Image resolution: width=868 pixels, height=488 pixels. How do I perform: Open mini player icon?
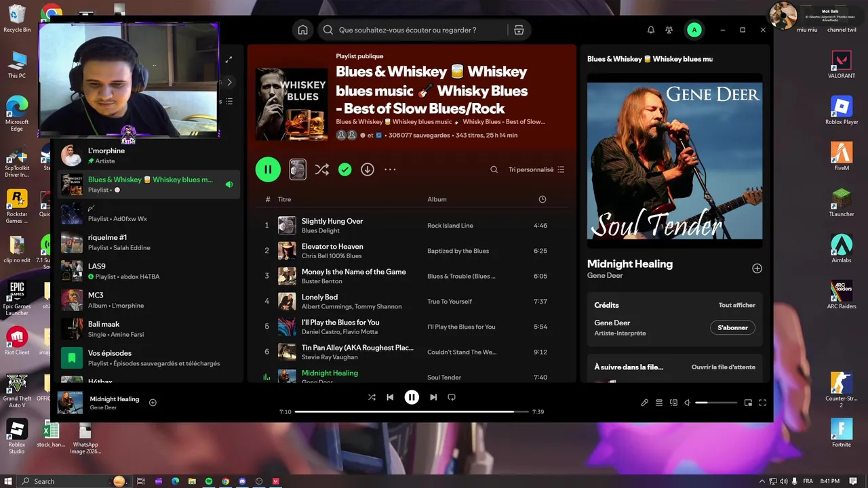tap(748, 403)
